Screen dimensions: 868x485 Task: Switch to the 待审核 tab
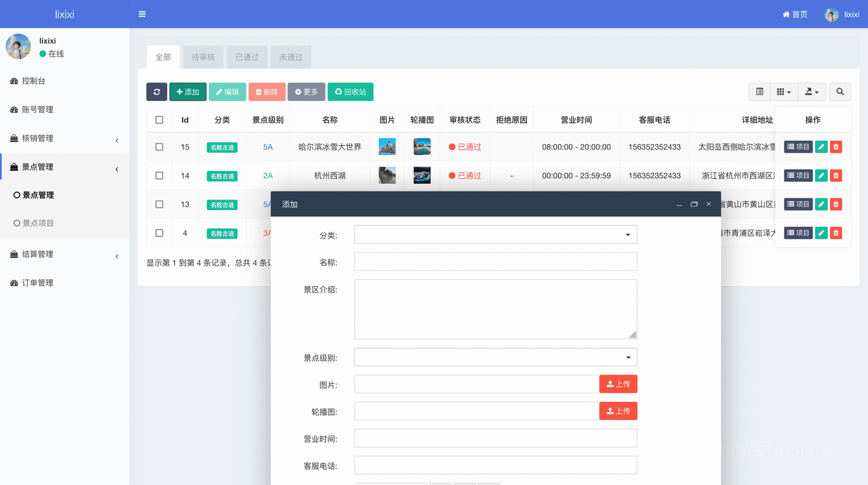(x=203, y=57)
